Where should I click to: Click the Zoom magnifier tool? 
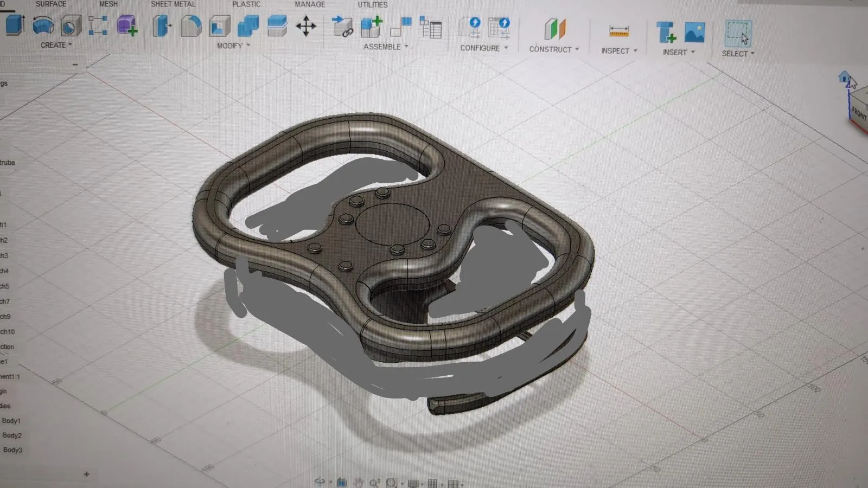(374, 482)
